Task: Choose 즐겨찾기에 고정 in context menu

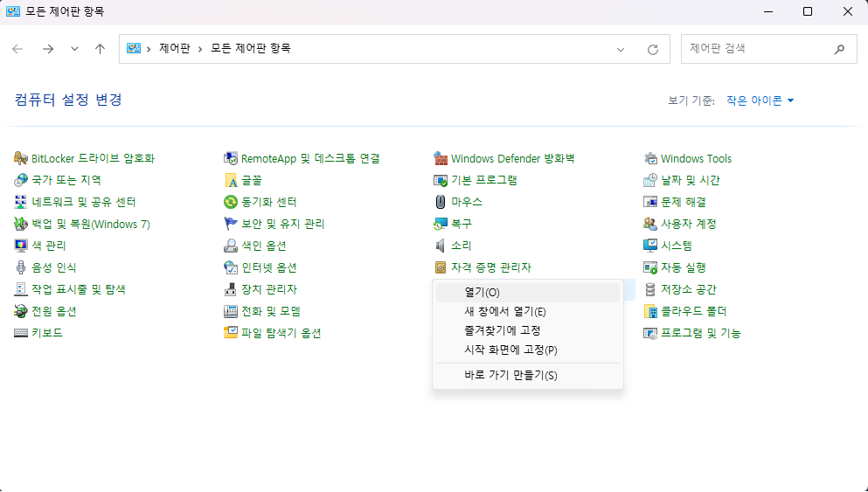Action: click(x=528, y=331)
